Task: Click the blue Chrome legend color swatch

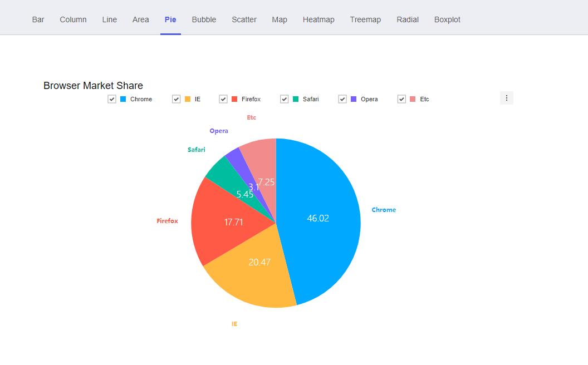Action: tap(123, 99)
